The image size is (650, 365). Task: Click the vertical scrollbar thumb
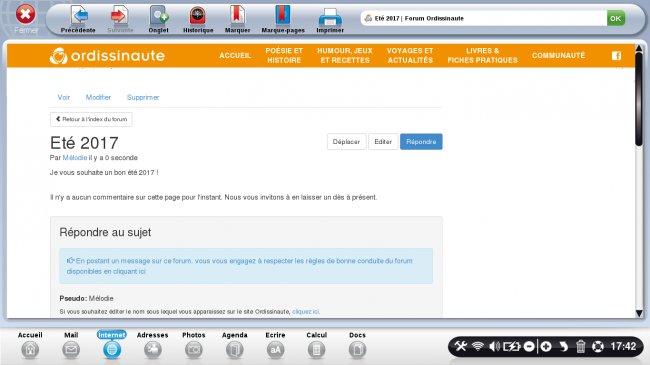point(639,99)
